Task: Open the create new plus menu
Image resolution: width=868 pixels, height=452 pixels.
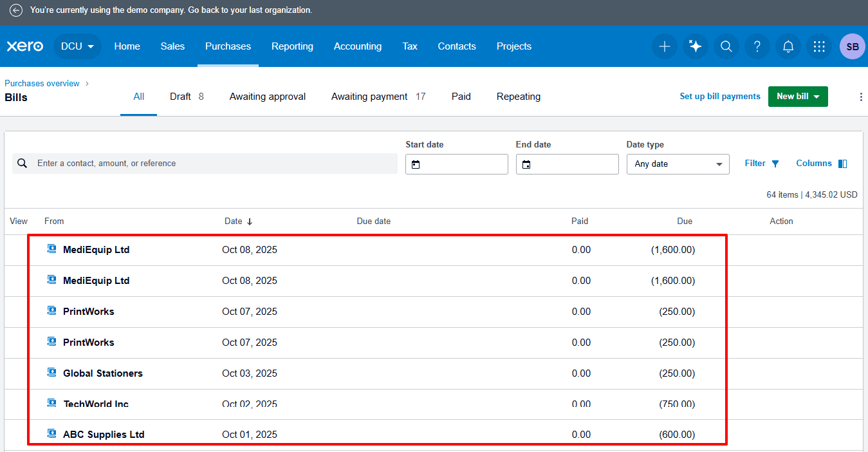Action: coord(665,46)
